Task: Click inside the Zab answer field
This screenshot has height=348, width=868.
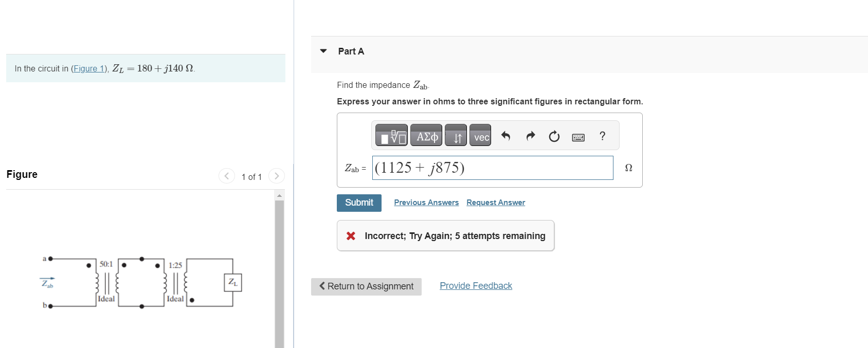Action: 492,168
